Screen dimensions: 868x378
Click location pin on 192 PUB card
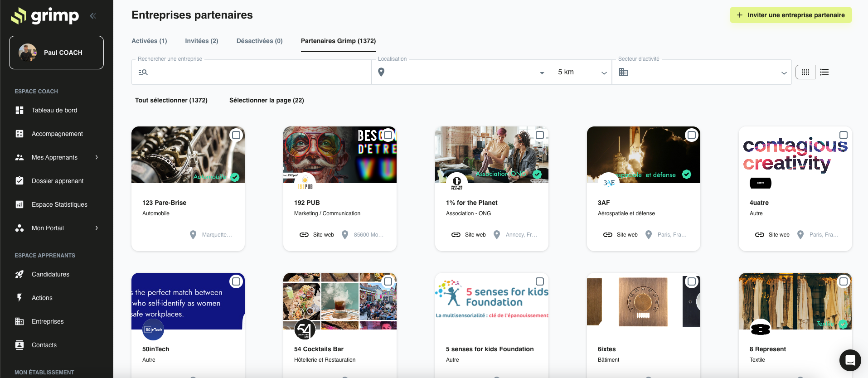pos(345,235)
